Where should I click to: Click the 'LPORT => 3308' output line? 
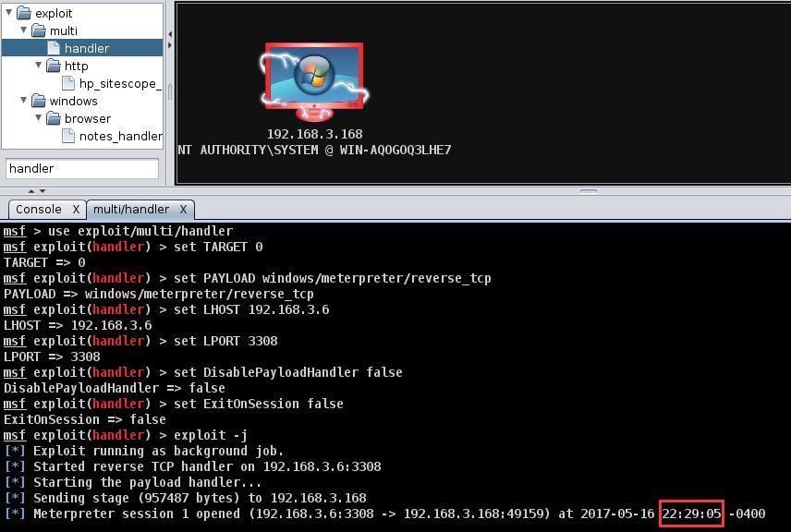point(52,357)
